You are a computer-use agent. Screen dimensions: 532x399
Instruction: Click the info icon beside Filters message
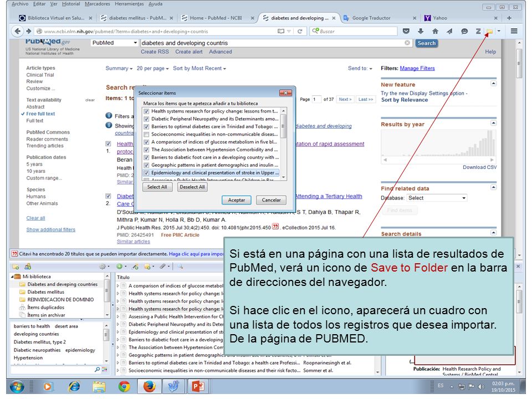pyautogui.click(x=109, y=116)
